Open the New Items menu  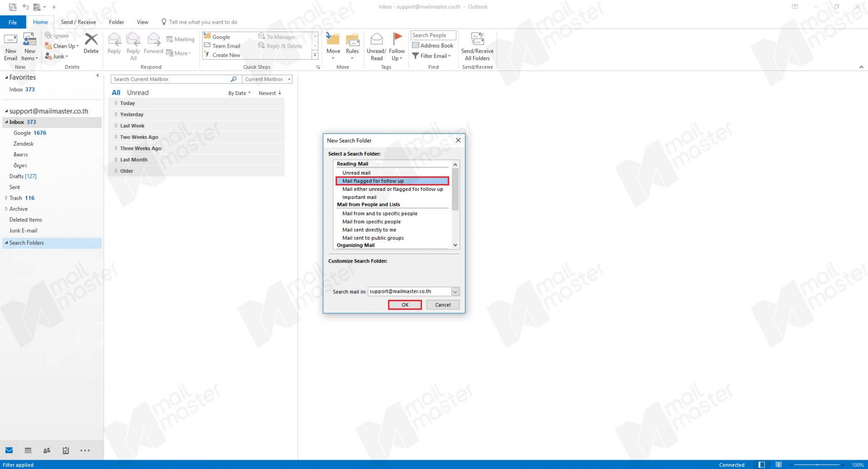coord(30,47)
